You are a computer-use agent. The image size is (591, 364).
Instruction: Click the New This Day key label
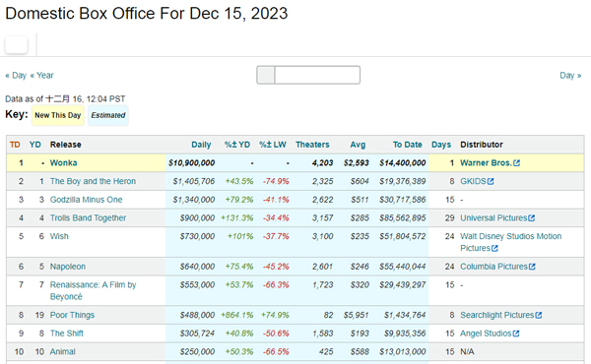(x=58, y=115)
